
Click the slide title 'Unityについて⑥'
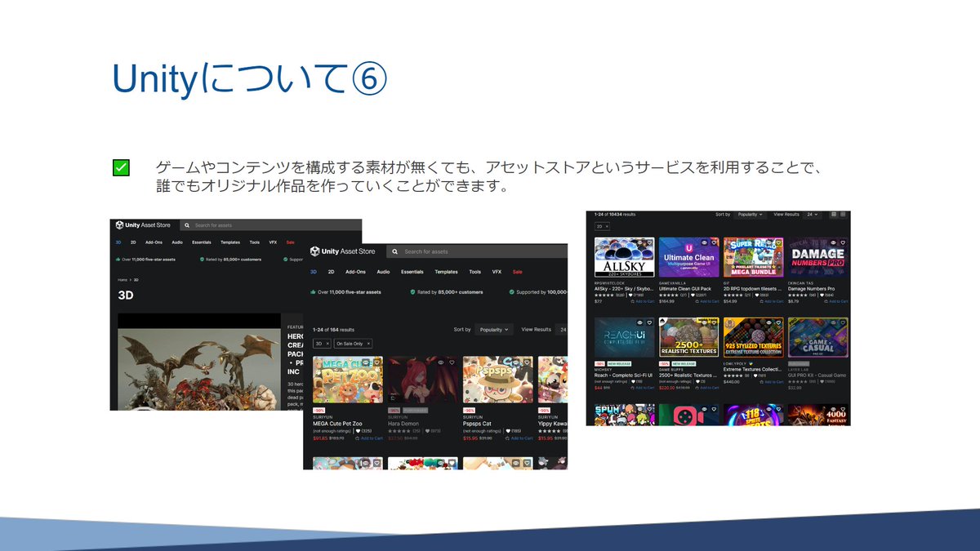pyautogui.click(x=248, y=79)
